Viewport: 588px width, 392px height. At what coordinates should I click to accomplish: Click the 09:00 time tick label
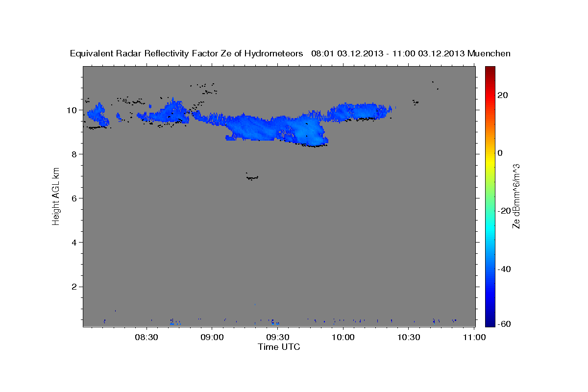click(x=212, y=338)
